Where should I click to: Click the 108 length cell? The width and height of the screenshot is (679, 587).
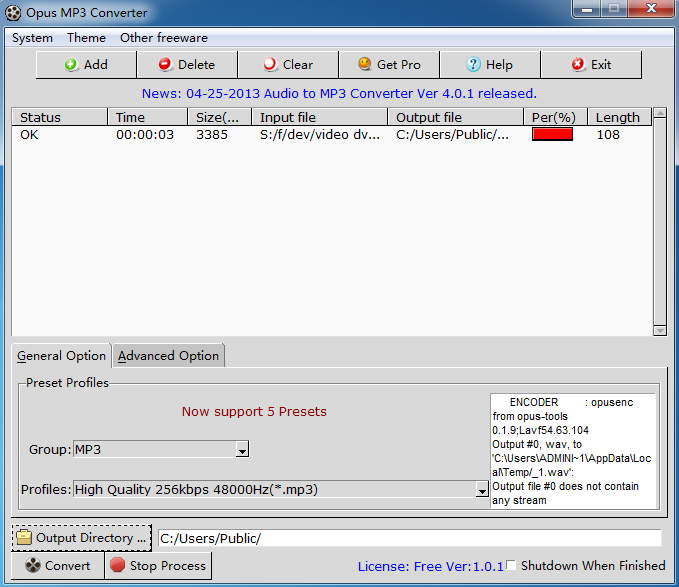(x=608, y=135)
